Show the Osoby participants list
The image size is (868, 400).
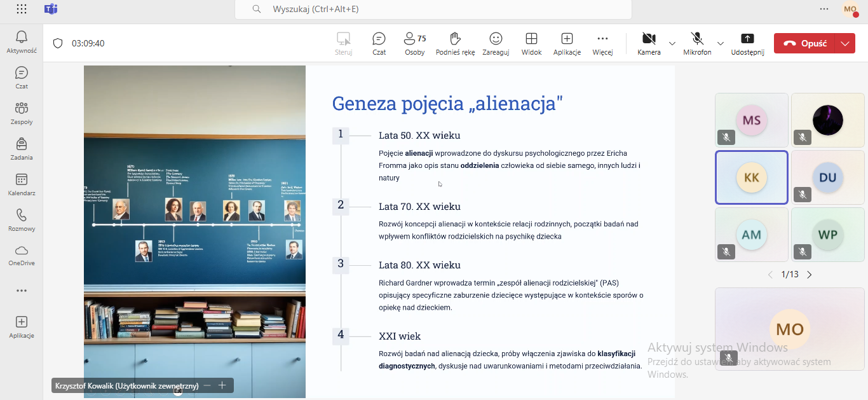(414, 43)
